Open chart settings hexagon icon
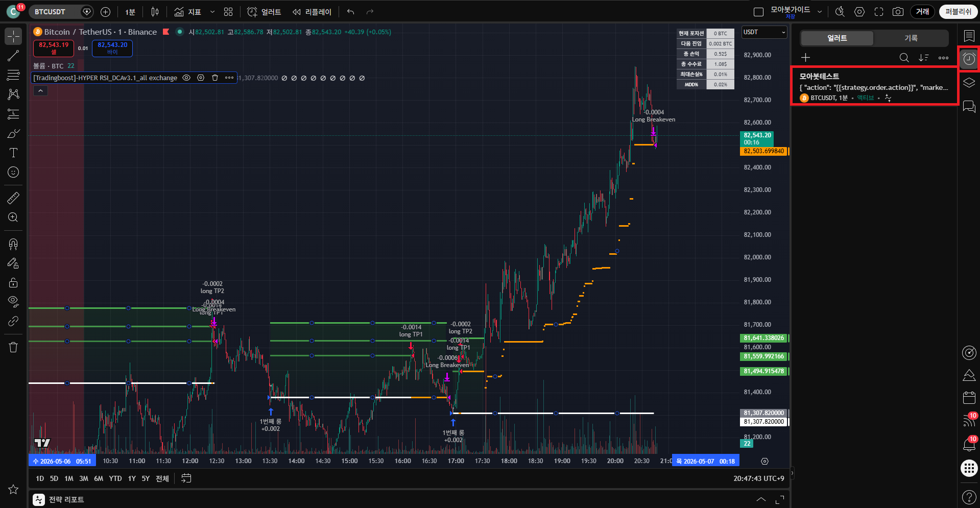The height and width of the screenshot is (508, 980). [x=859, y=12]
